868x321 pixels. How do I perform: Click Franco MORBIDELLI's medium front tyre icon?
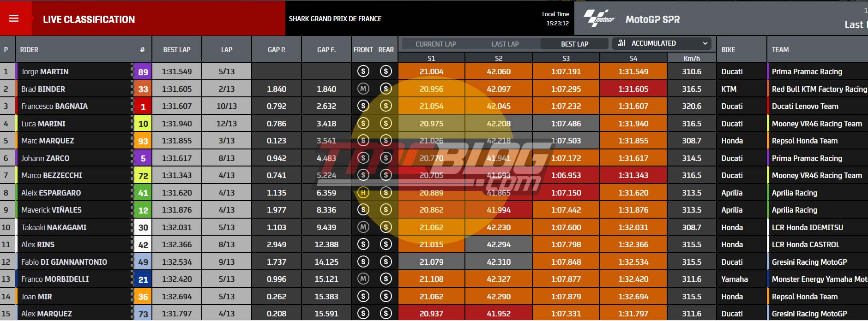coord(363,279)
